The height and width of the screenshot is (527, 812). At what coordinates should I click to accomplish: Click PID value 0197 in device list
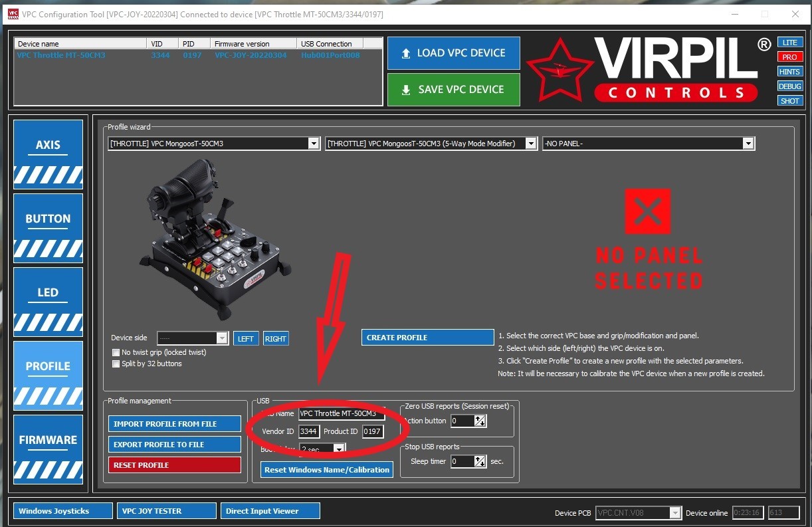(x=192, y=55)
